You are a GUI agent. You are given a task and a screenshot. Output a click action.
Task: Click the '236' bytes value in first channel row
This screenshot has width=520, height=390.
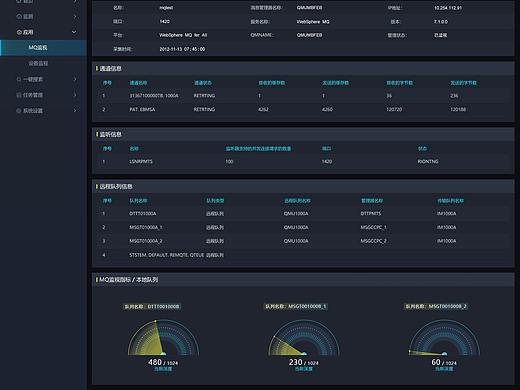[454, 96]
